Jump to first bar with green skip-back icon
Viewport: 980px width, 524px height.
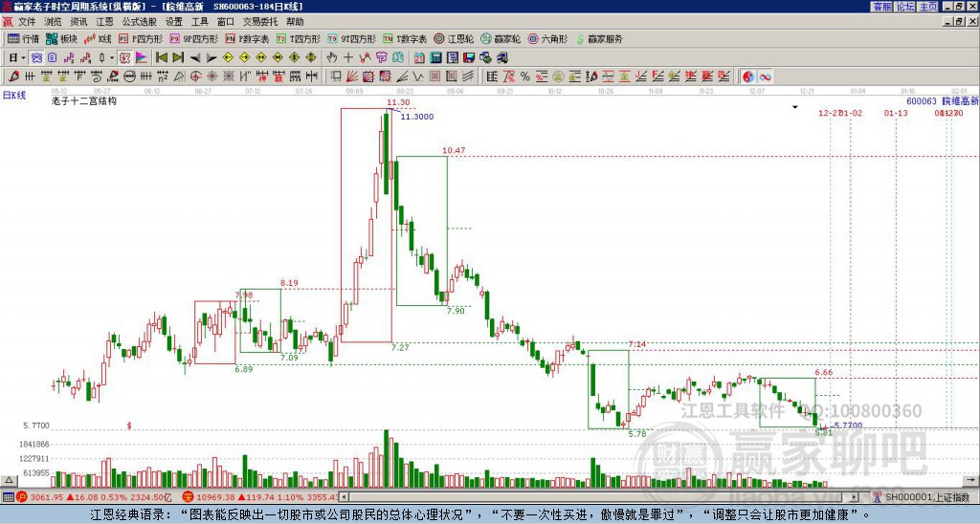point(161,58)
